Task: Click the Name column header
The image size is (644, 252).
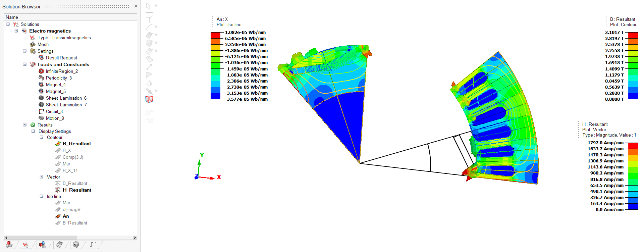Action: (x=70, y=17)
